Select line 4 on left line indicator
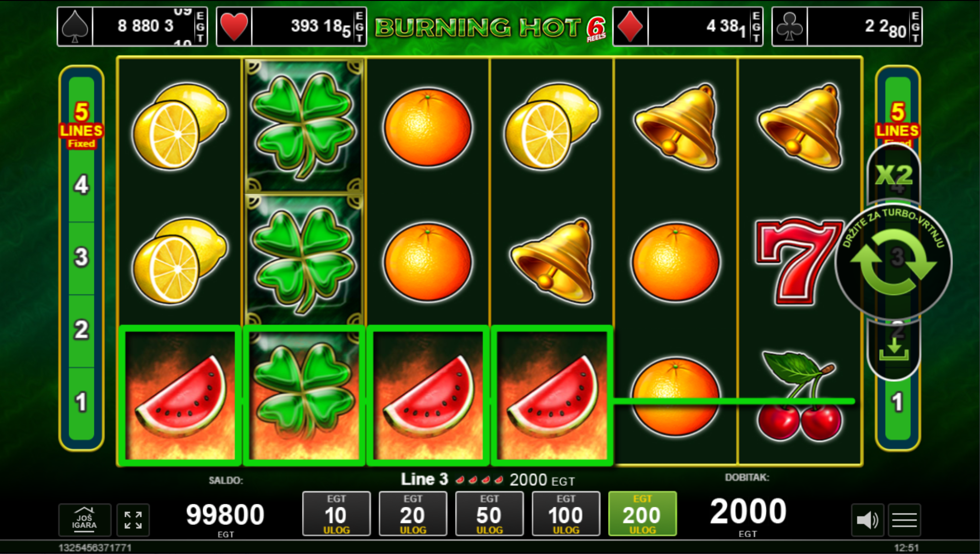This screenshot has width=980, height=554. [x=82, y=185]
